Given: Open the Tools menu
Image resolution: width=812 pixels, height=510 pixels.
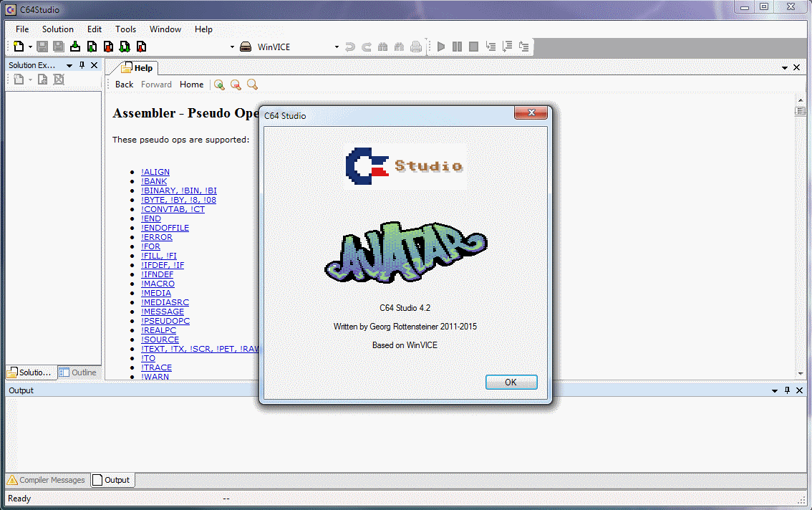Looking at the screenshot, I should click(x=125, y=29).
